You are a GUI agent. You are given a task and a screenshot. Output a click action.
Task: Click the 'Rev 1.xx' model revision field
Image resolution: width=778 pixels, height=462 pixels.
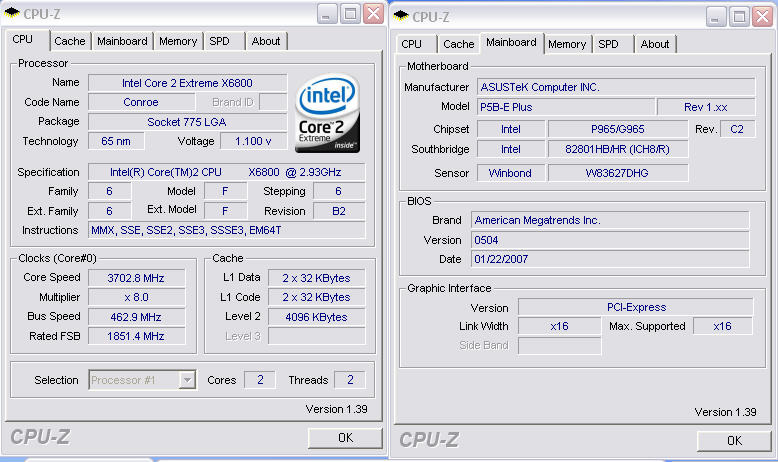pyautogui.click(x=706, y=107)
